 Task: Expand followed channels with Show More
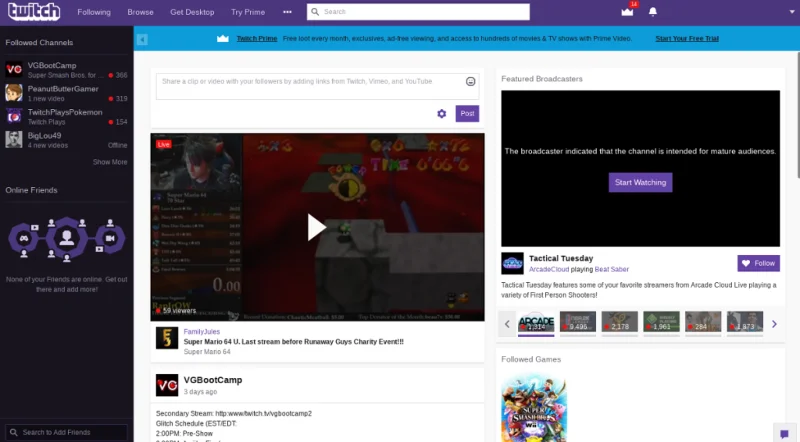110,162
